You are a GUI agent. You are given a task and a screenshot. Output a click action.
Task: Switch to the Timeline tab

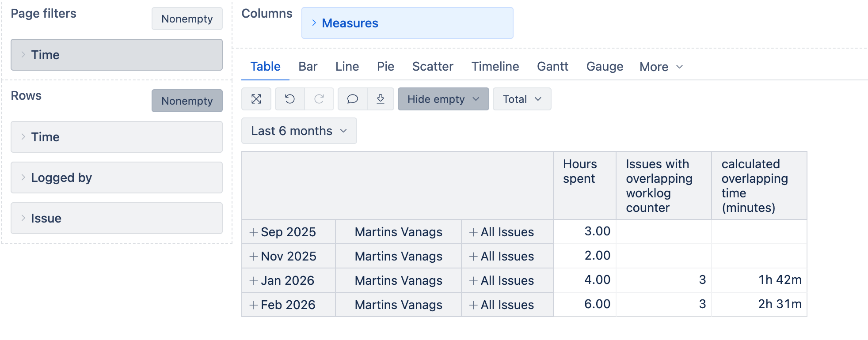click(x=495, y=67)
